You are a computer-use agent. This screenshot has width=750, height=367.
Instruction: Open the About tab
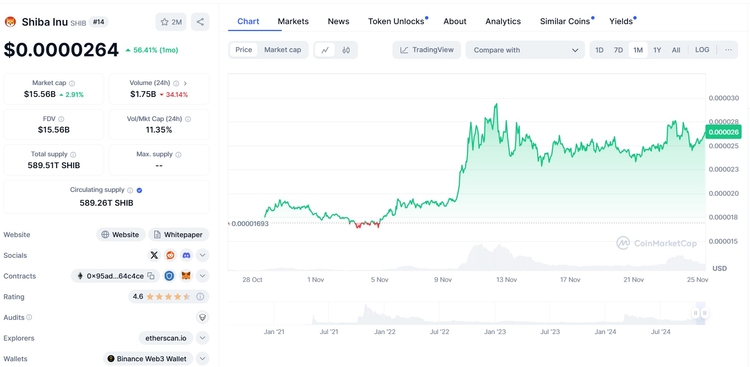455,22
